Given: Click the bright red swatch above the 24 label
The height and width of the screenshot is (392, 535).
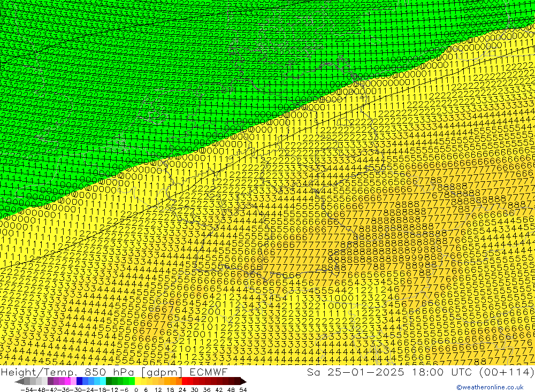Looking at the screenshot, I should point(185,381).
